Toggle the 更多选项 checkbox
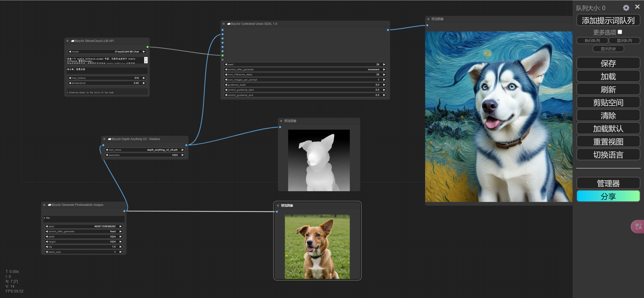The width and height of the screenshot is (644, 298). 620,32
